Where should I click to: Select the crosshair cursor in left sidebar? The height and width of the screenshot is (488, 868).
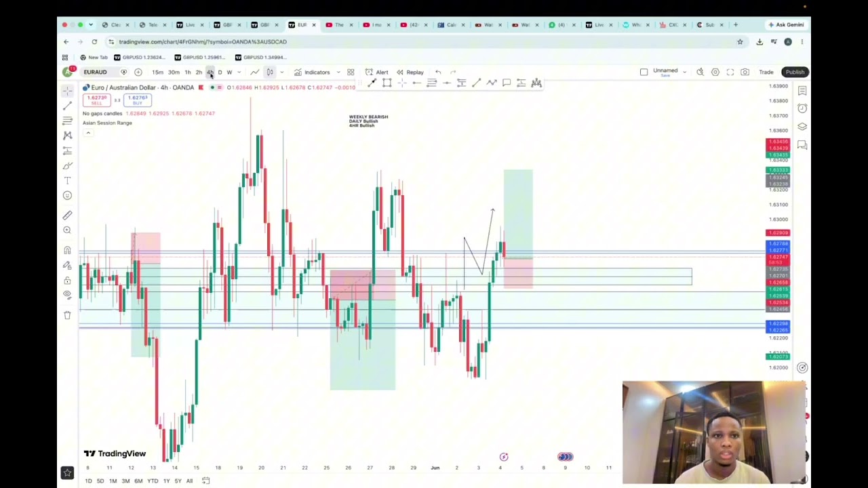(x=67, y=90)
